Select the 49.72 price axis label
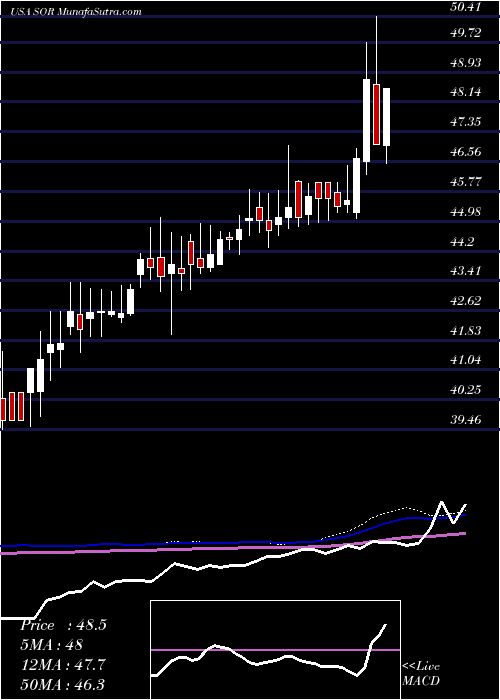Viewport: 500px width, 700px height. point(466,33)
